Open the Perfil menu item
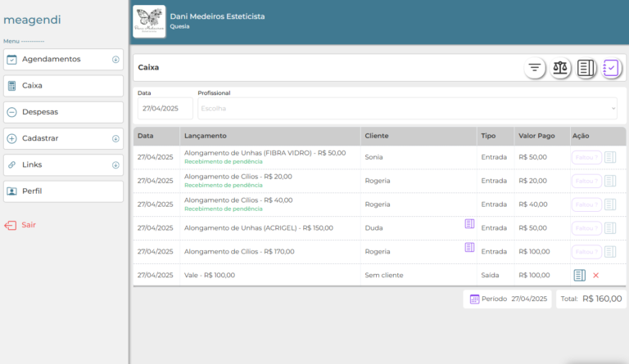This screenshot has width=629, height=364. pyautogui.click(x=63, y=191)
